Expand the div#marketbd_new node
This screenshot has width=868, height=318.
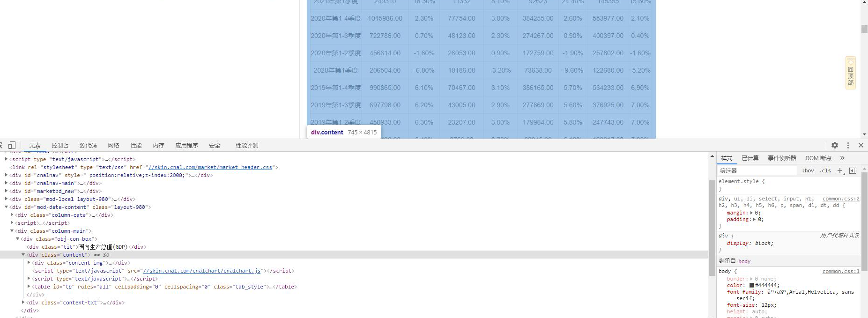coord(6,191)
